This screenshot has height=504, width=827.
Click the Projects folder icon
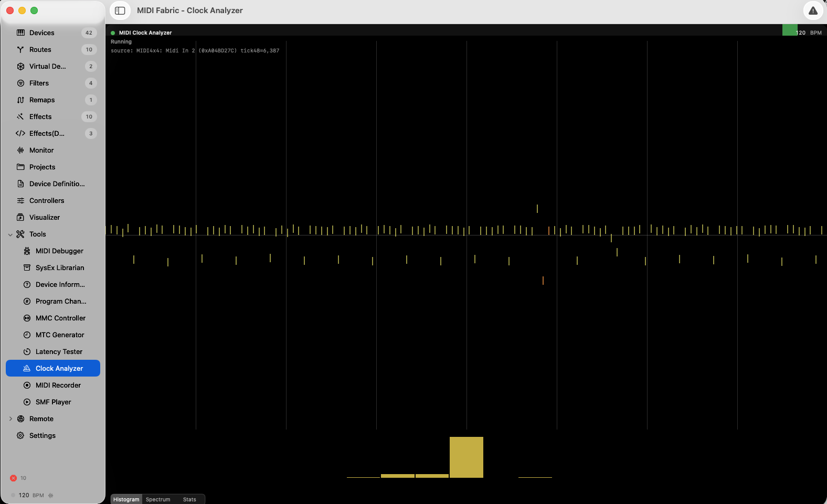[x=20, y=167]
